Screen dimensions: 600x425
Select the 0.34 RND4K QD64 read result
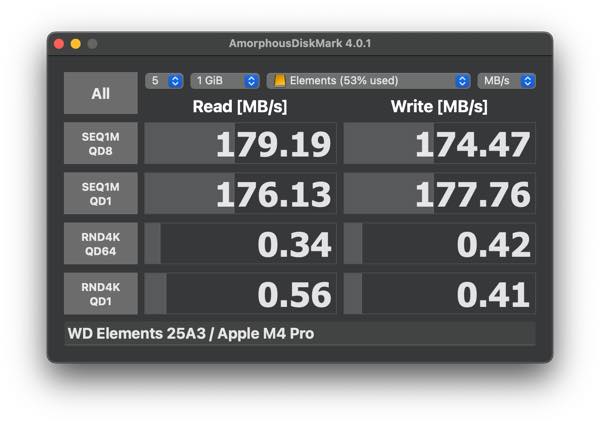[240, 244]
